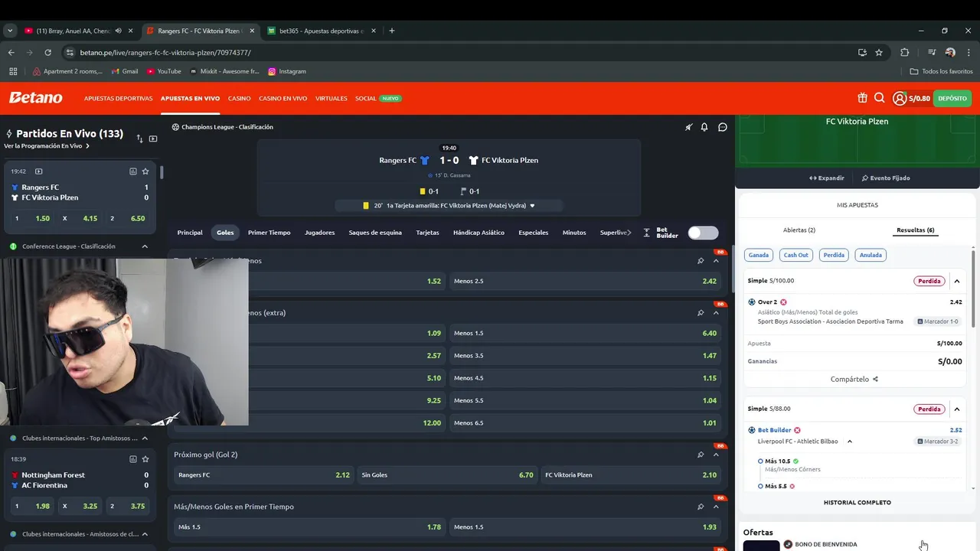Pick draw X odds 4.15 for Rangers match
The width and height of the screenshot is (980, 551).
80,218
